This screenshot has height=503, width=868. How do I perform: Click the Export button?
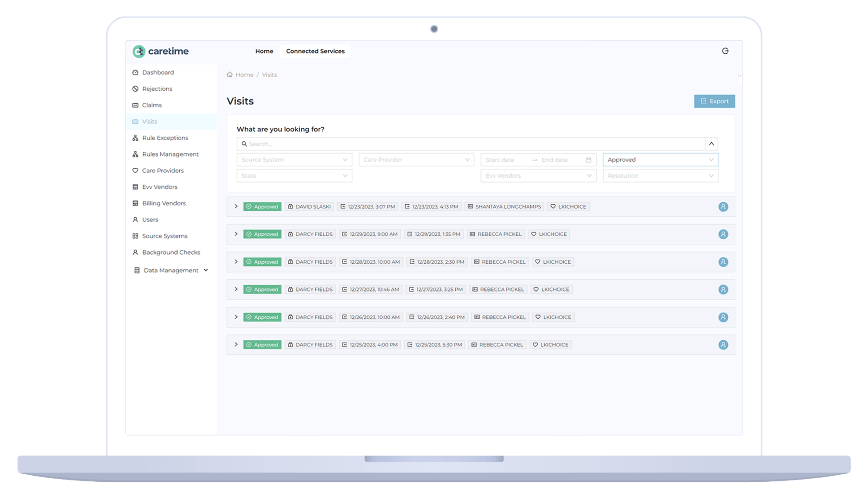(714, 101)
